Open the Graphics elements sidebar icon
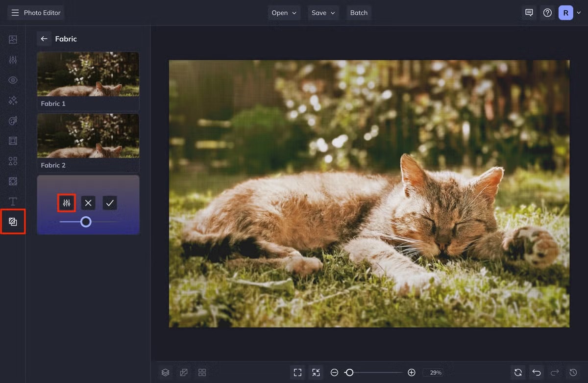The width and height of the screenshot is (588, 383). (13, 161)
